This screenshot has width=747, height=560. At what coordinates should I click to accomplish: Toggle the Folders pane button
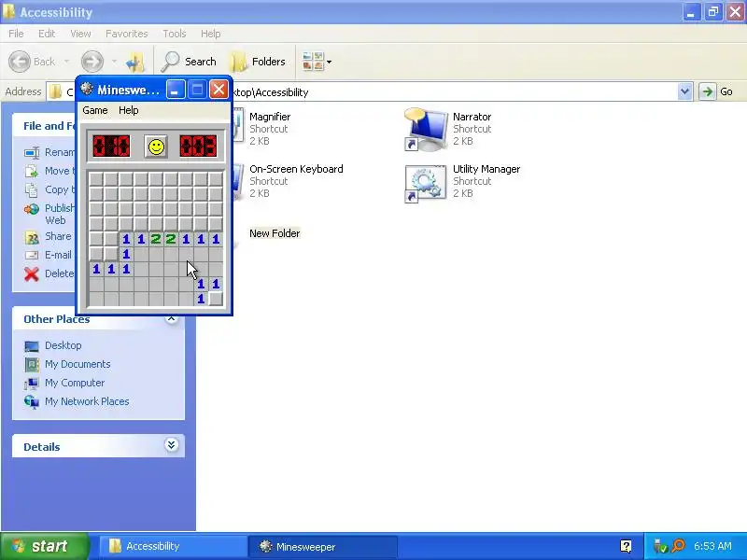click(258, 62)
